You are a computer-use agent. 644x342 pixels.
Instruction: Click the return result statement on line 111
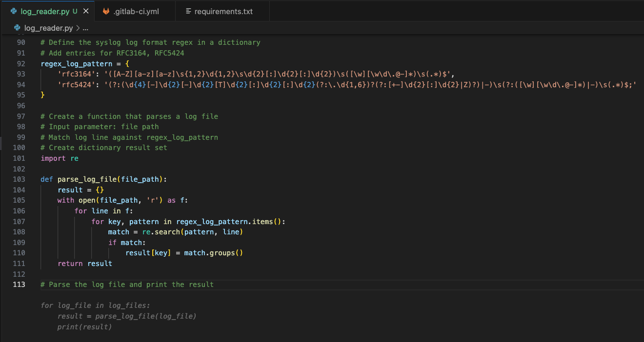[x=84, y=263]
